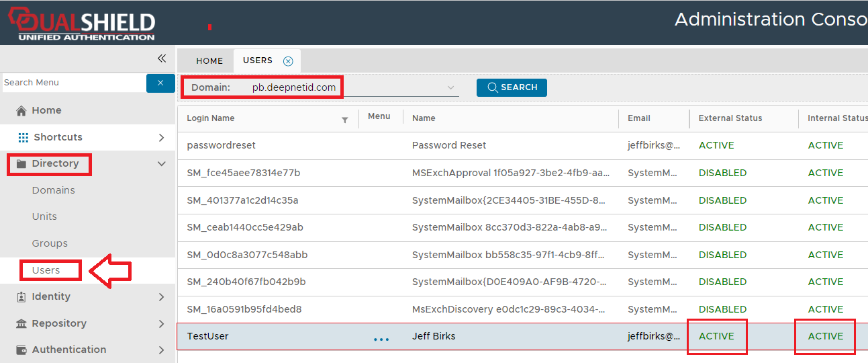The image size is (868, 363).
Task: Click the Identity badge icon
Action: coord(21,297)
